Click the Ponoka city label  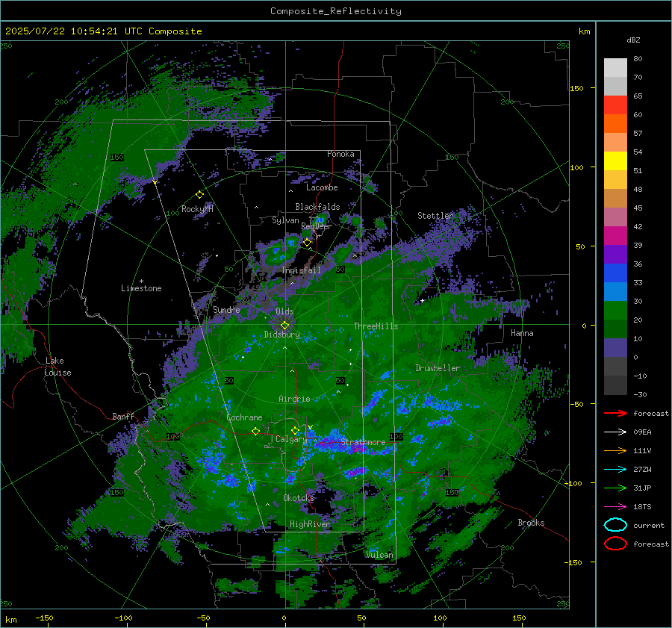[x=340, y=154]
